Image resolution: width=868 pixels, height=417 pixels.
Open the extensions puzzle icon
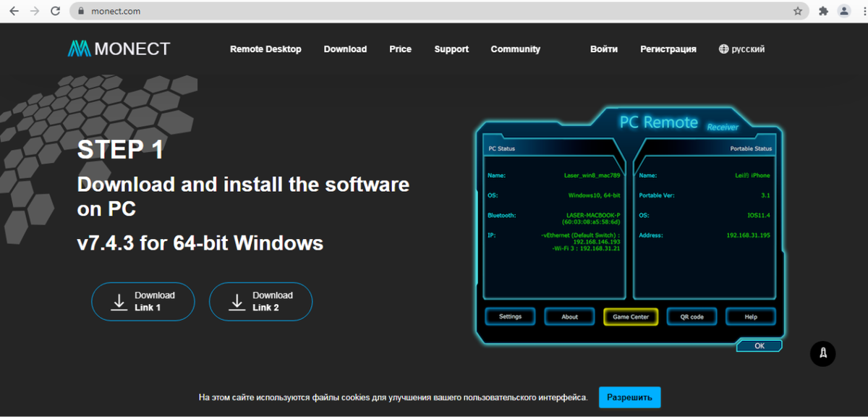pyautogui.click(x=823, y=12)
